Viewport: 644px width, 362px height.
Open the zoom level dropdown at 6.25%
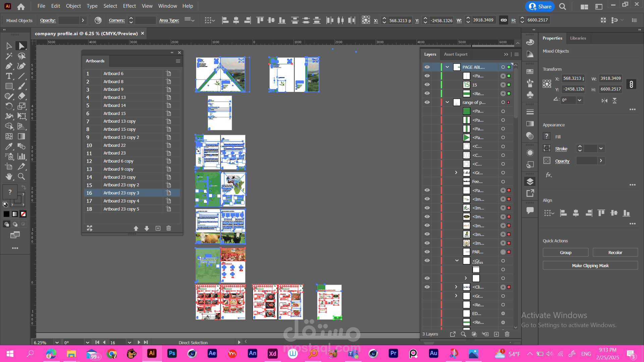click(57, 343)
